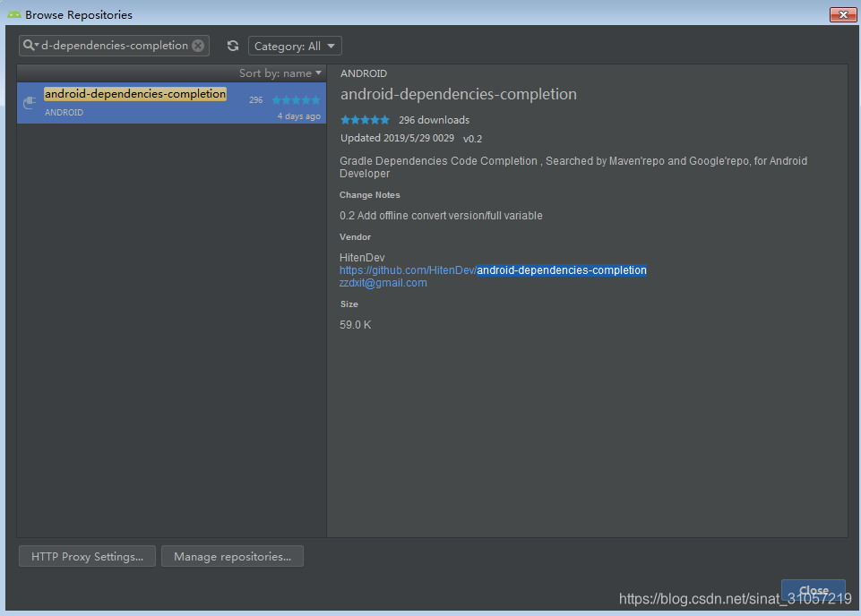This screenshot has width=861, height=616.
Task: Open HTTP Proxy Settings
Action: tap(87, 556)
